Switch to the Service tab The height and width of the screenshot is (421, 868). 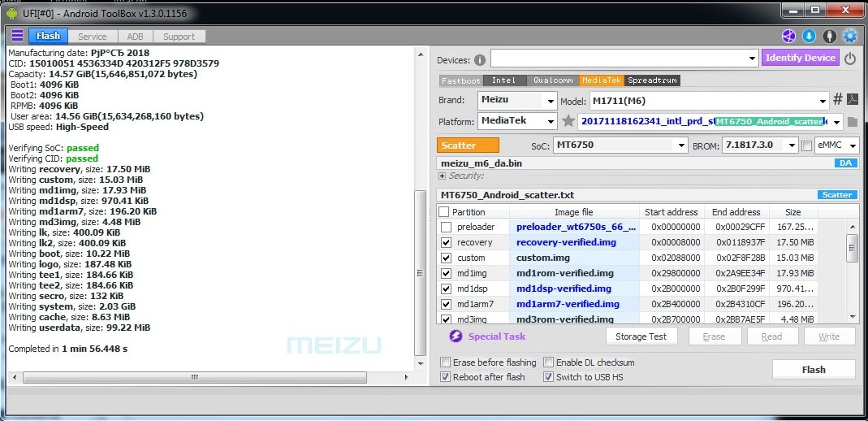[x=92, y=37]
